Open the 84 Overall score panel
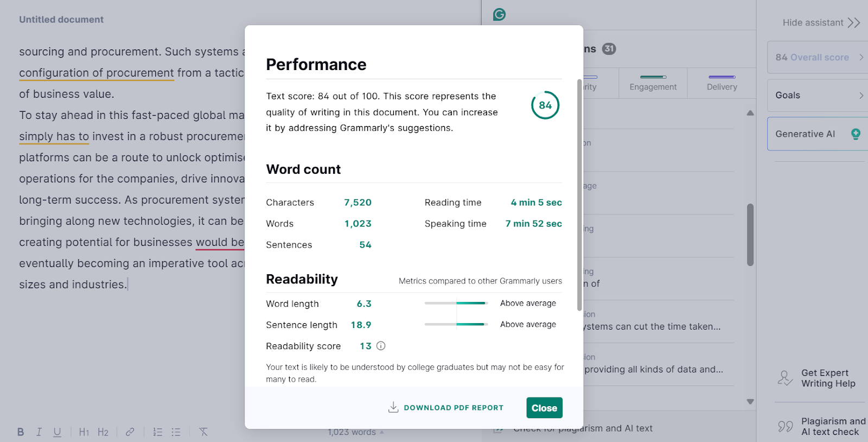Viewport: 868px width, 442px height. point(818,57)
